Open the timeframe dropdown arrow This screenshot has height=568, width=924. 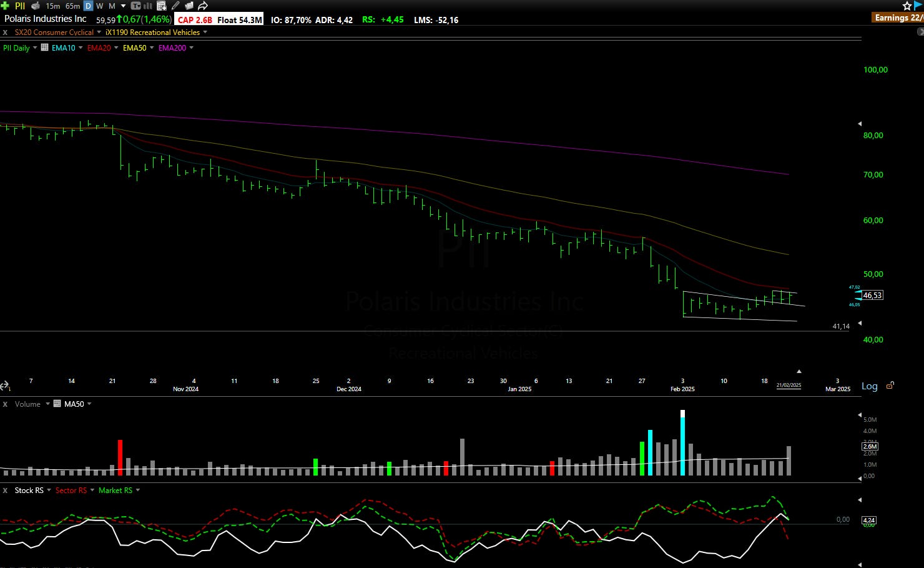click(123, 6)
